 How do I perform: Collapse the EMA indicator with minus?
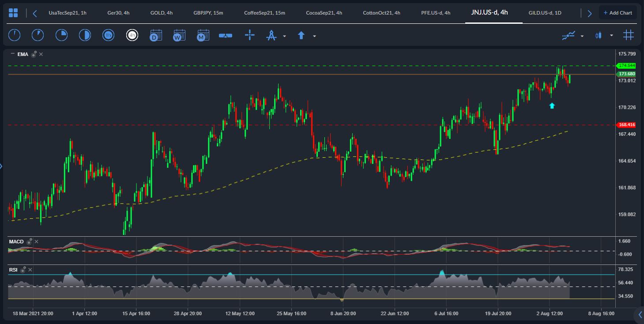[12, 54]
